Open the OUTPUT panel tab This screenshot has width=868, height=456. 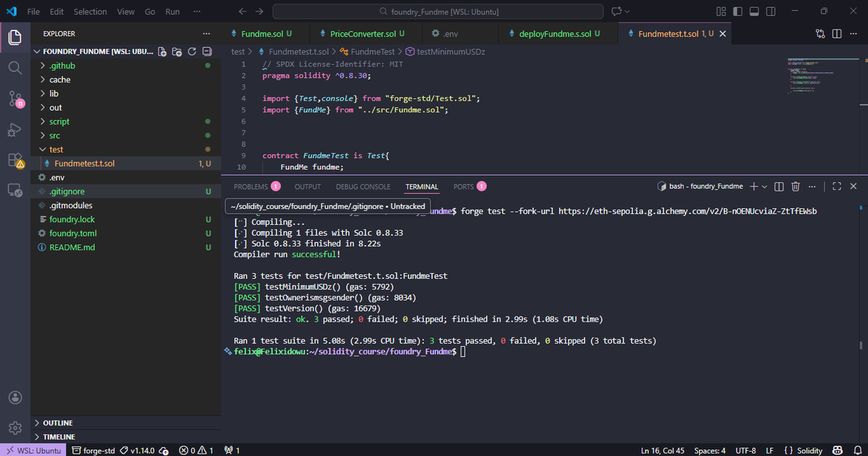click(307, 186)
